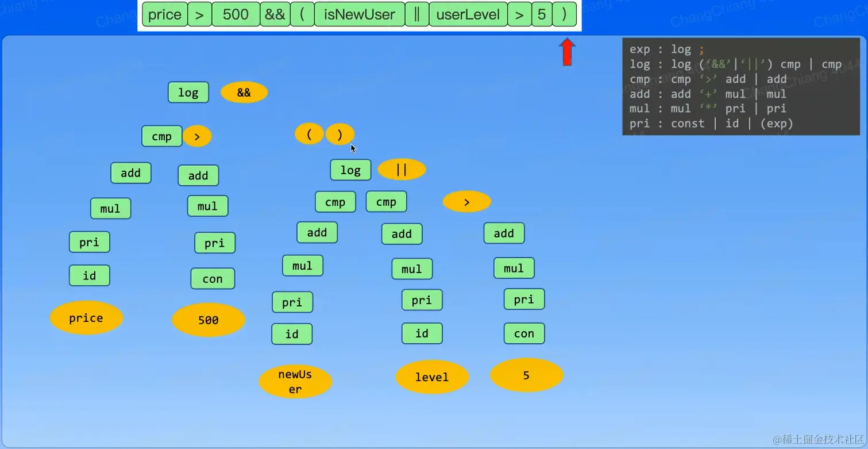Screen dimensions: 868x449
Task: Click the orange "&&" ellipse beside the top log node
Action: (x=244, y=92)
